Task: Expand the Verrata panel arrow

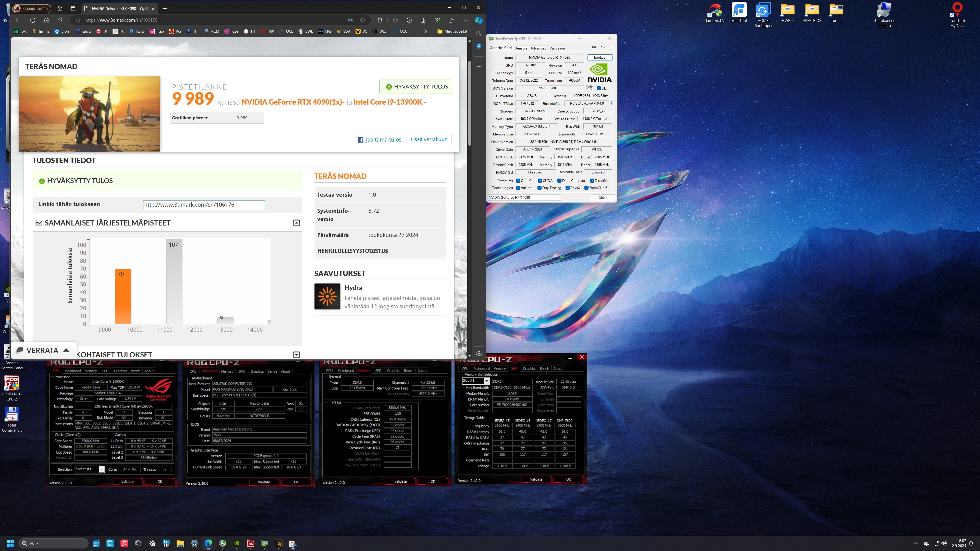Action: (66, 350)
